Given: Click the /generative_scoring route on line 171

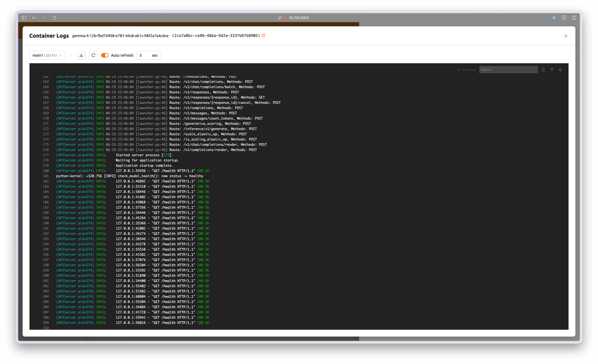Looking at the screenshot, I should pyautogui.click(x=202, y=124).
